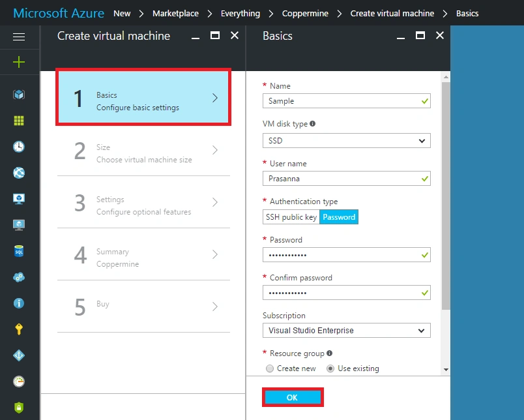This screenshot has width=524, height=420.
Task: Navigate to the Coppermine breadcrumb item
Action: (305, 14)
